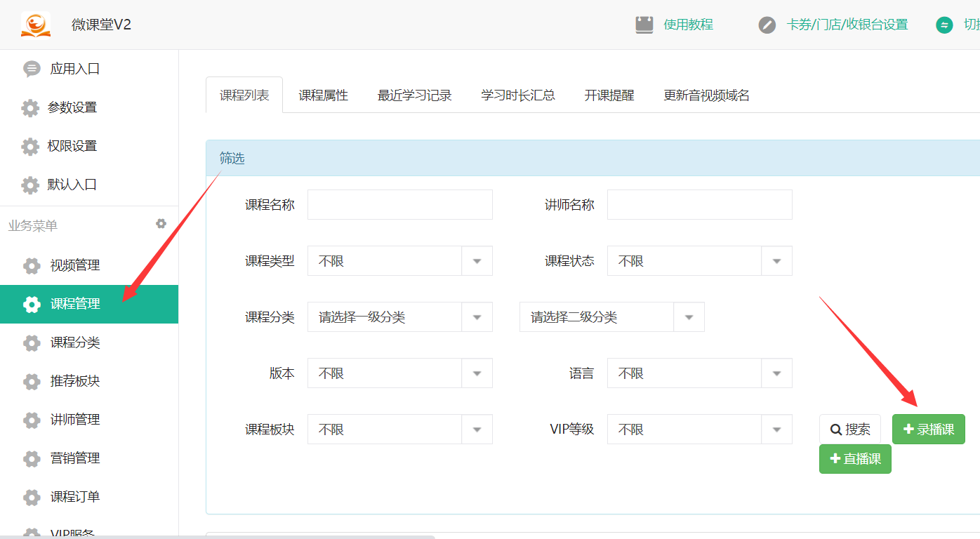Add a new 录播课 course

pyautogui.click(x=929, y=430)
